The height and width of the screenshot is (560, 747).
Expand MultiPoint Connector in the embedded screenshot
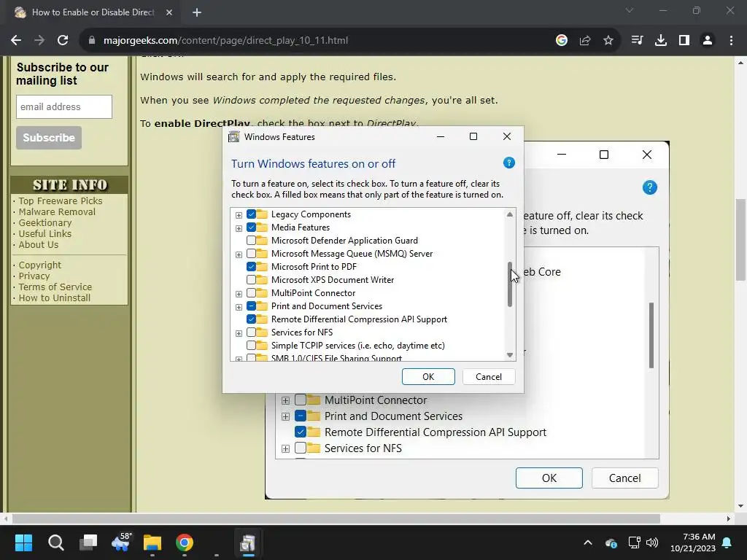point(285,400)
